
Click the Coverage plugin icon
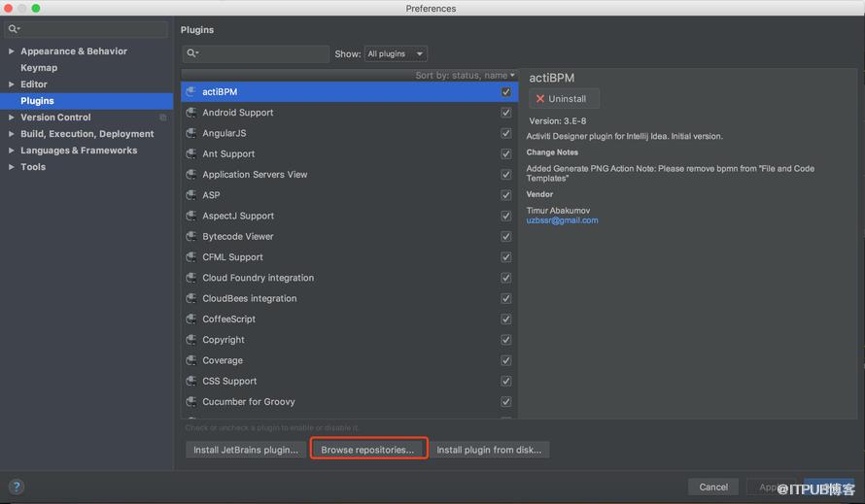(190, 360)
